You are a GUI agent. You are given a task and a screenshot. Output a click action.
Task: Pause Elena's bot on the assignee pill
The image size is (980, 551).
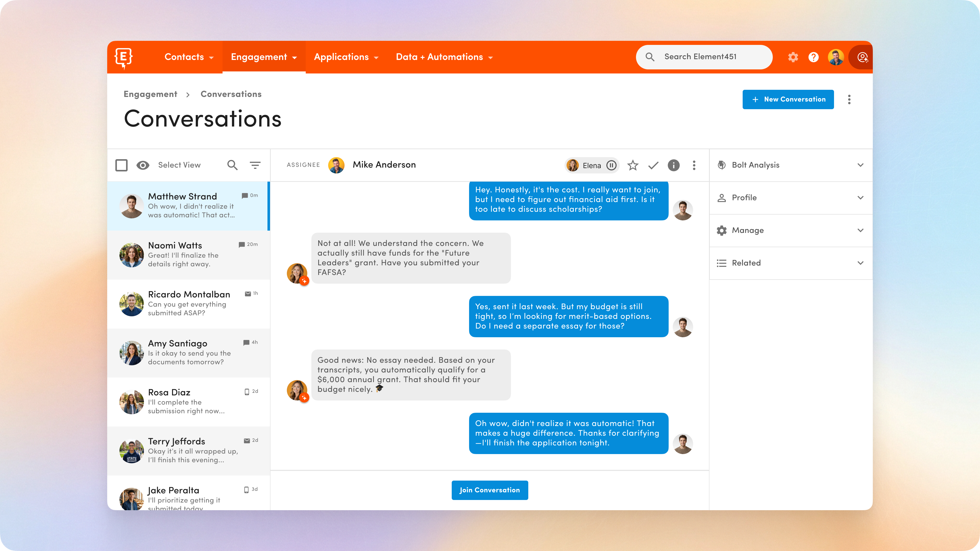click(x=611, y=165)
